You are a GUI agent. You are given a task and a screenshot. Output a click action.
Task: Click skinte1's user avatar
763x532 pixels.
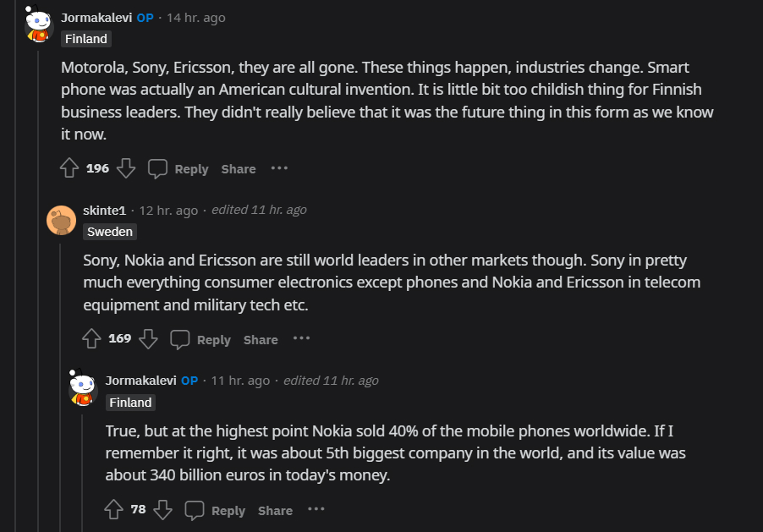[x=61, y=221]
